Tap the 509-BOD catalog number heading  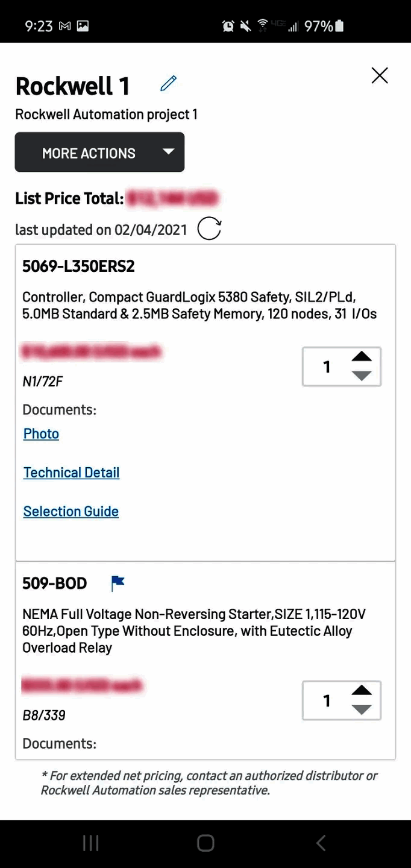55,583
